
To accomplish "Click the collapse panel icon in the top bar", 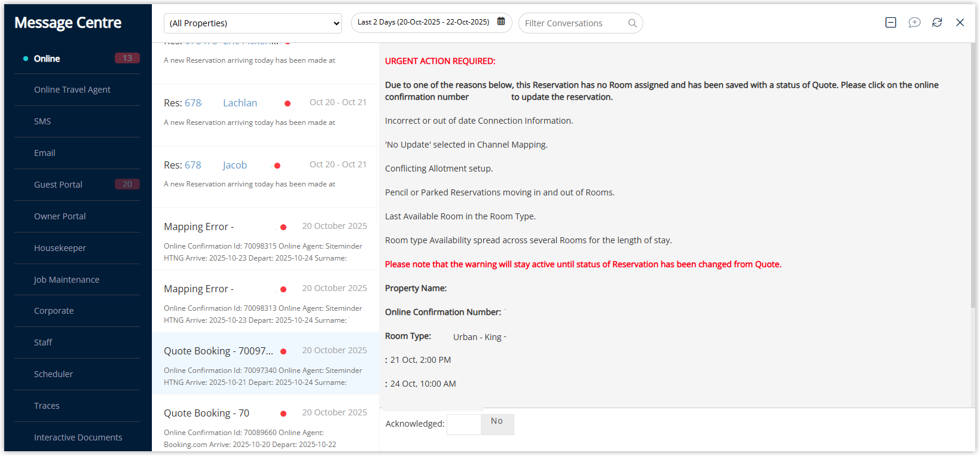I will (x=890, y=23).
